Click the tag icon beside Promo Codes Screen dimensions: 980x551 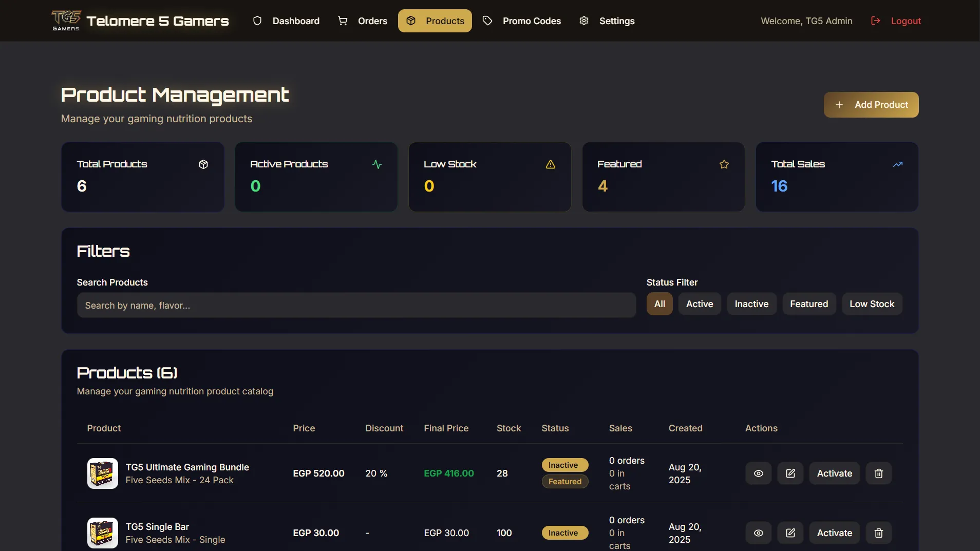click(x=487, y=21)
